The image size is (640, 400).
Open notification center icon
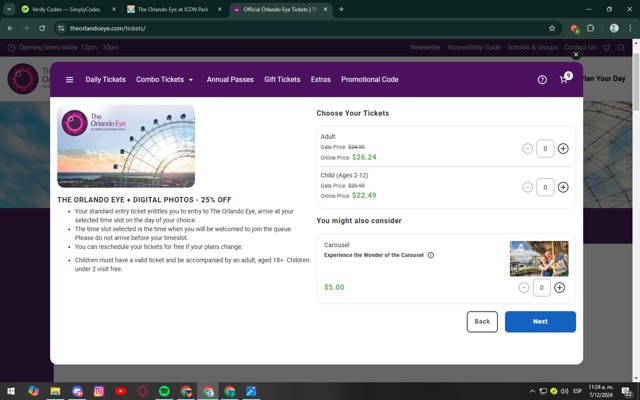click(627, 391)
